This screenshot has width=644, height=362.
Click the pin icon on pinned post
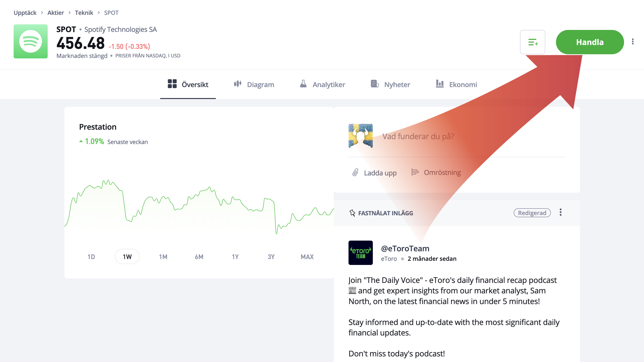tap(352, 213)
